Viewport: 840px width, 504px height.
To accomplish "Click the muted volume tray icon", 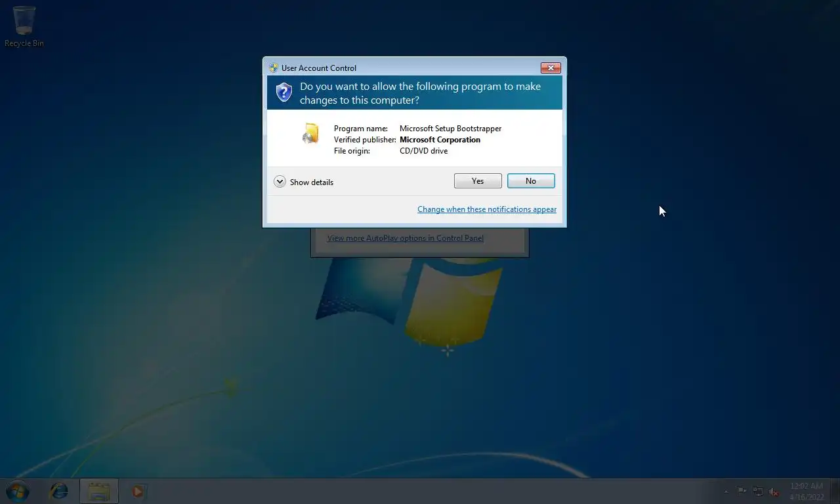I will [774, 492].
